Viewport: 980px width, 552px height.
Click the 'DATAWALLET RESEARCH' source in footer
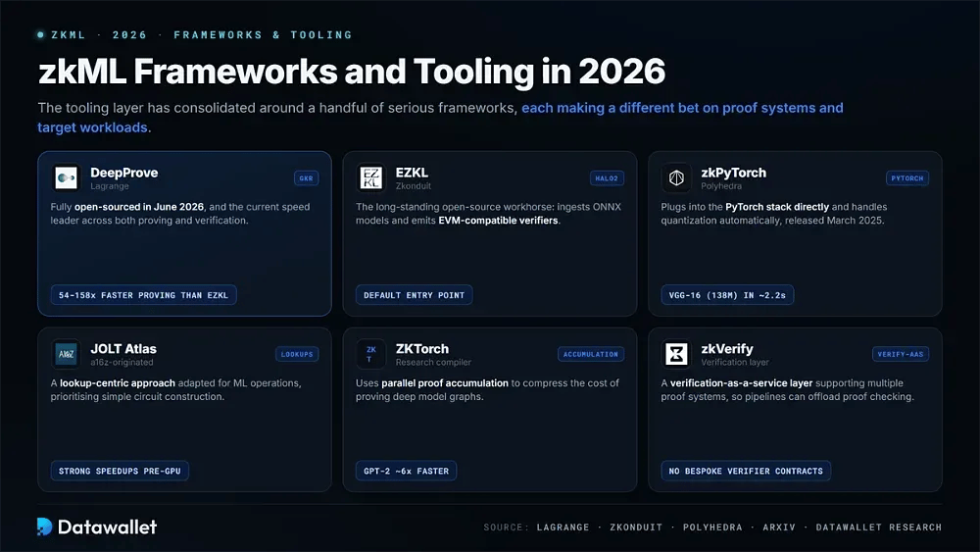pos(879,527)
